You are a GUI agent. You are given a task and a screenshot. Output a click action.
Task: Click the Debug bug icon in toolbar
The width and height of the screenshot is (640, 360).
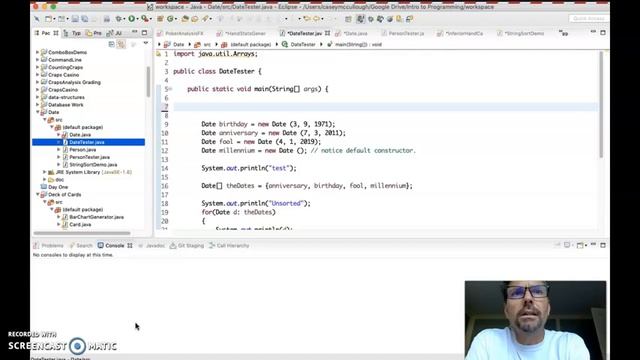click(119, 19)
